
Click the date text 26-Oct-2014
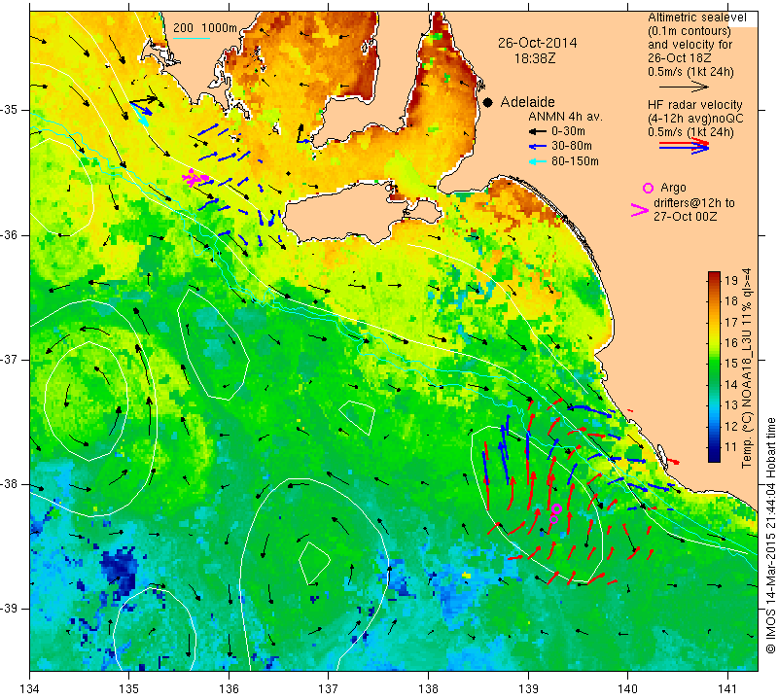pyautogui.click(x=538, y=43)
